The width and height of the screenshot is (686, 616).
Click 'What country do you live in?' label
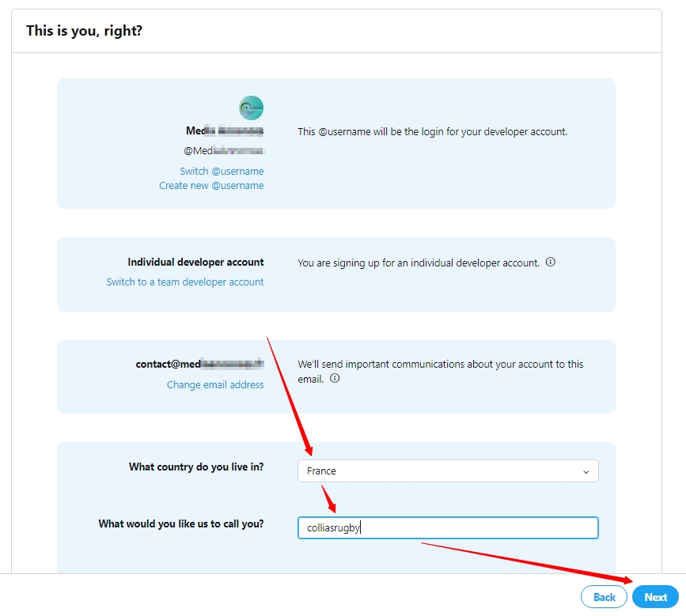tap(196, 467)
